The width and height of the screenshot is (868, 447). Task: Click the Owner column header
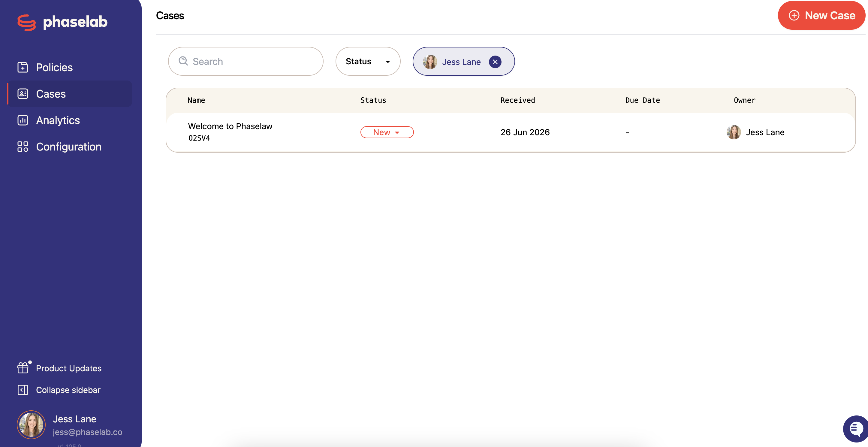744,100
